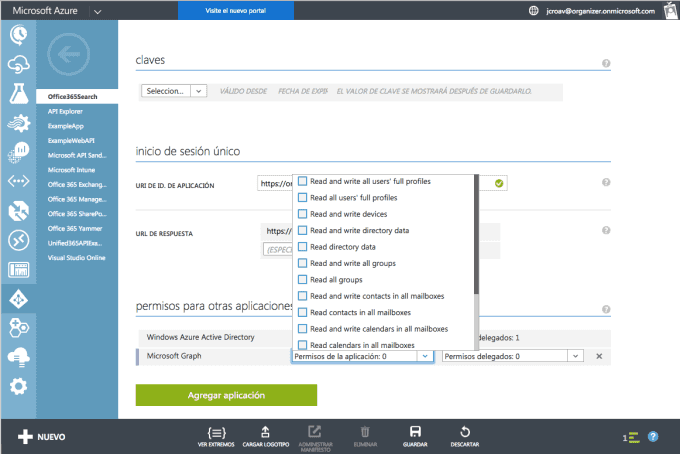Open the traffic manager arrows icon

[18, 211]
